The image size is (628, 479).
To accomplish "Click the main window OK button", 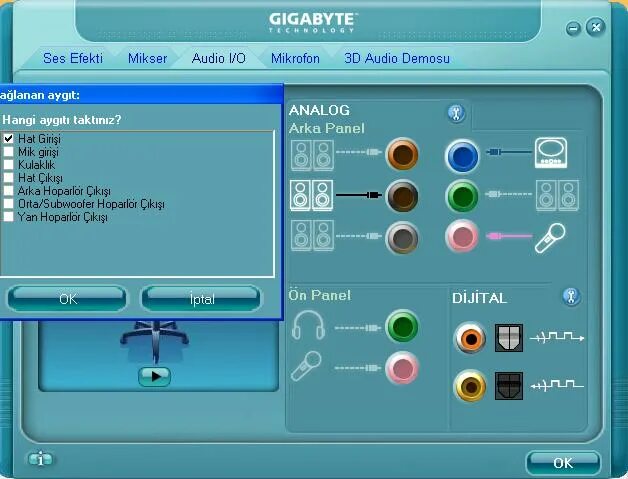I will pos(563,463).
